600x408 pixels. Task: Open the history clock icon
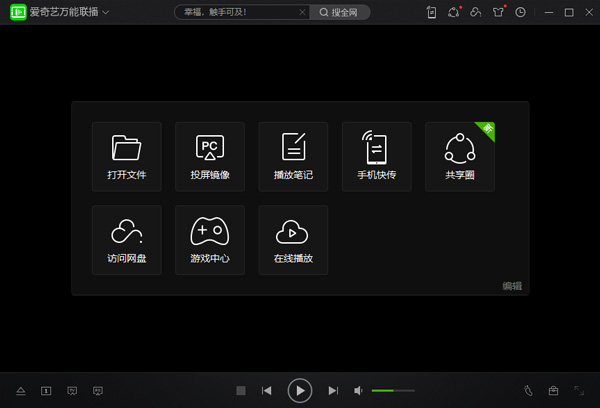coord(520,12)
